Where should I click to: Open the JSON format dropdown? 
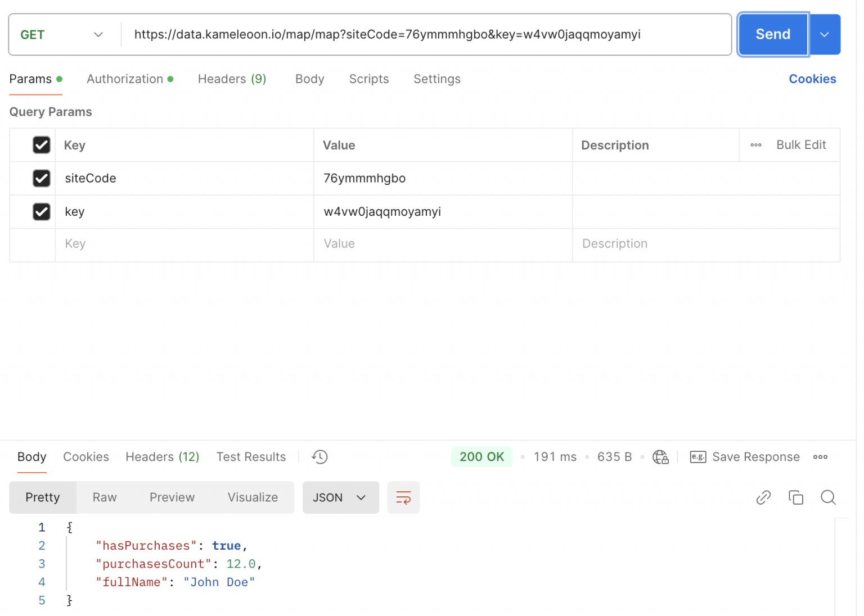(x=340, y=497)
